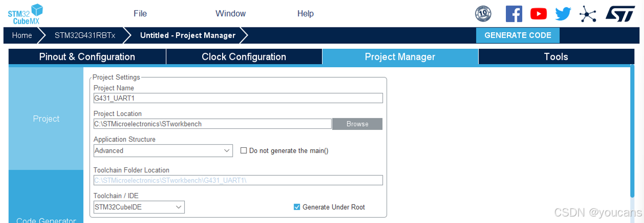Click the Project Settings group title

(x=116, y=77)
